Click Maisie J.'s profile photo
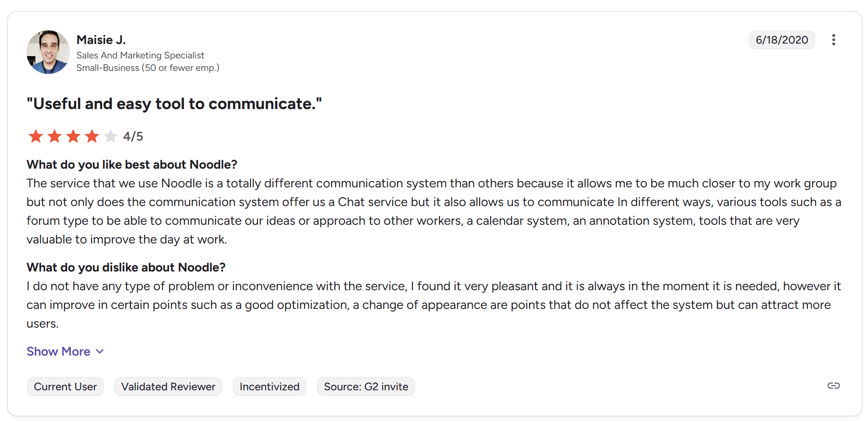Screen dimensions: 868x423 coord(48,52)
